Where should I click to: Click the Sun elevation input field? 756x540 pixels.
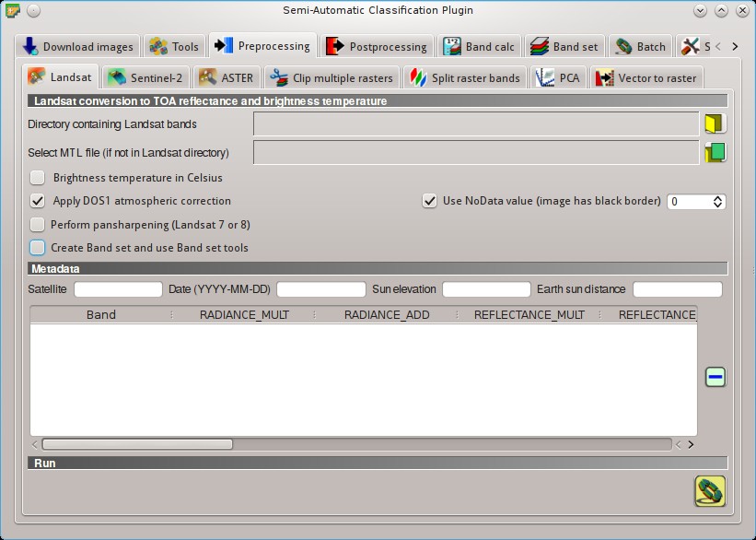(486, 289)
